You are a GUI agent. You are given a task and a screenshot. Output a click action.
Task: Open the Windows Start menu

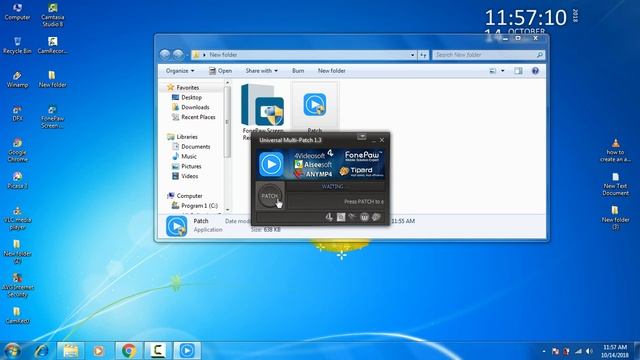tap(12, 350)
